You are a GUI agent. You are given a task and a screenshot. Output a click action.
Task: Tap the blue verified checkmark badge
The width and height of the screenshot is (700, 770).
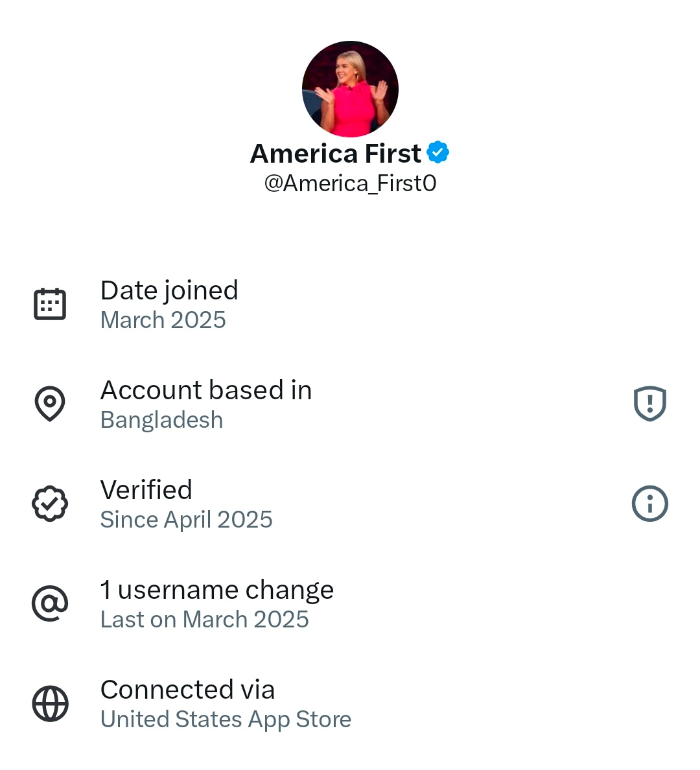pos(438,153)
